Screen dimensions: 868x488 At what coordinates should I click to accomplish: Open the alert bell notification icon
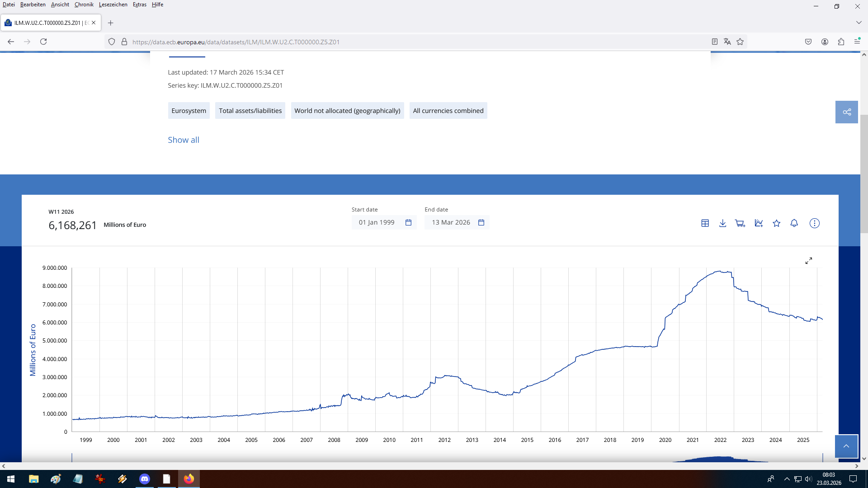pos(794,223)
